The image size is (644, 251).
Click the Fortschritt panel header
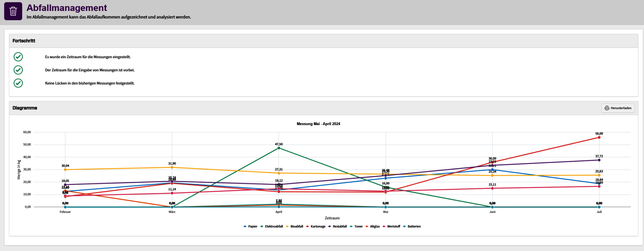pos(24,41)
